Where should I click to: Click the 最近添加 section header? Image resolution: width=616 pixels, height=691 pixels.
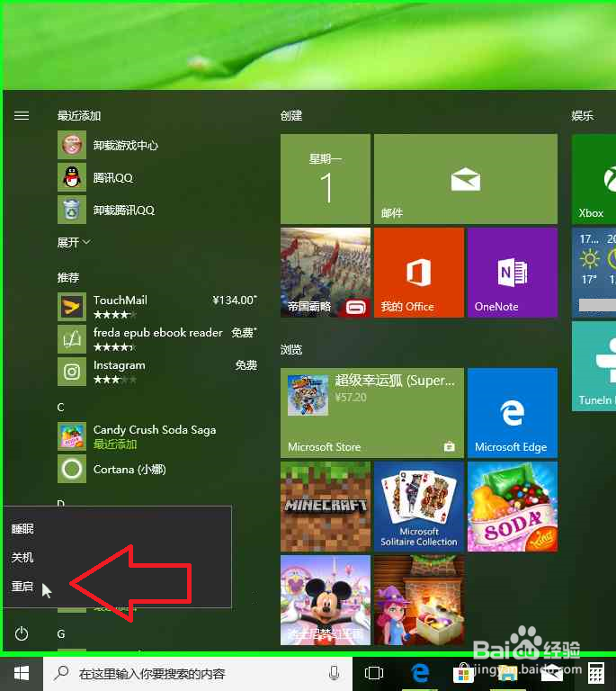click(x=79, y=116)
